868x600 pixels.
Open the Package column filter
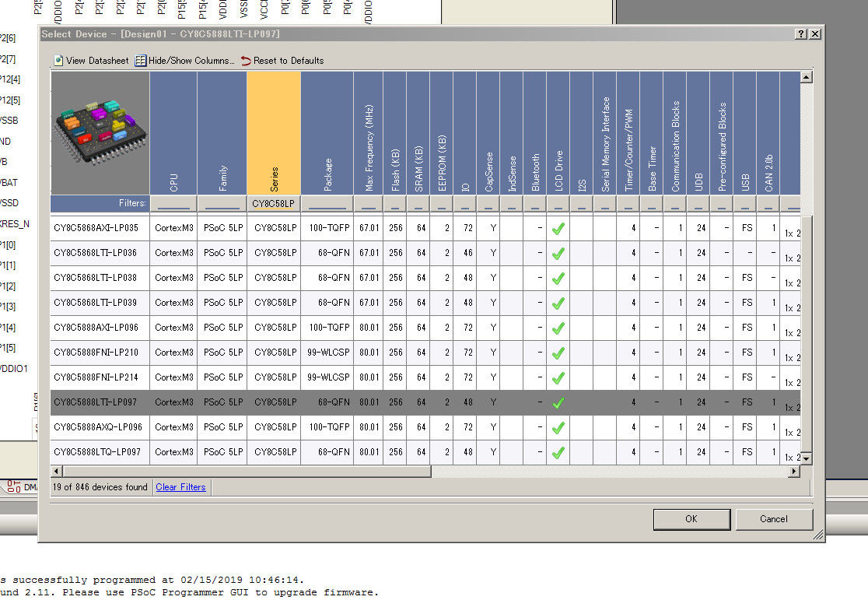(x=327, y=204)
